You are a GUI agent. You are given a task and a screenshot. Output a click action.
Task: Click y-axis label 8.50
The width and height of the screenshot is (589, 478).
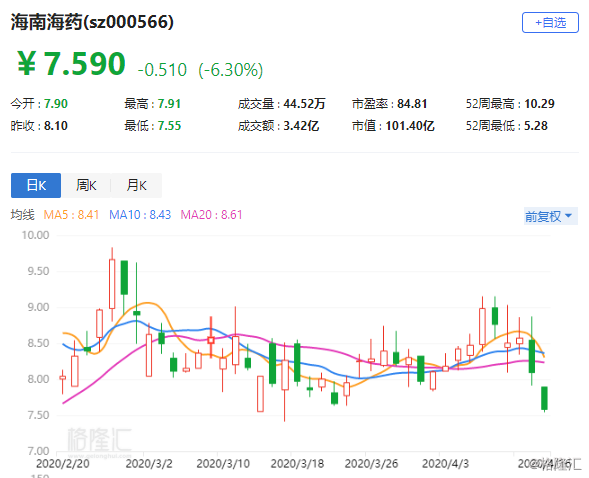tap(38, 343)
